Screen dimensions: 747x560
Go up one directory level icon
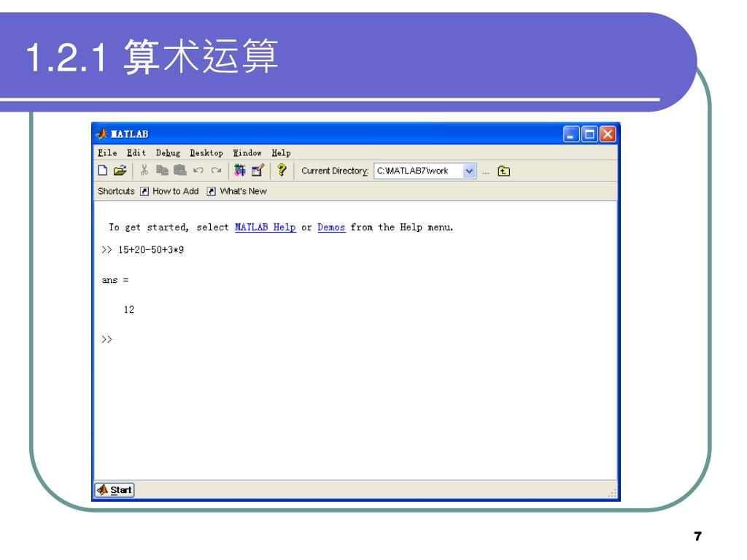[x=503, y=171]
